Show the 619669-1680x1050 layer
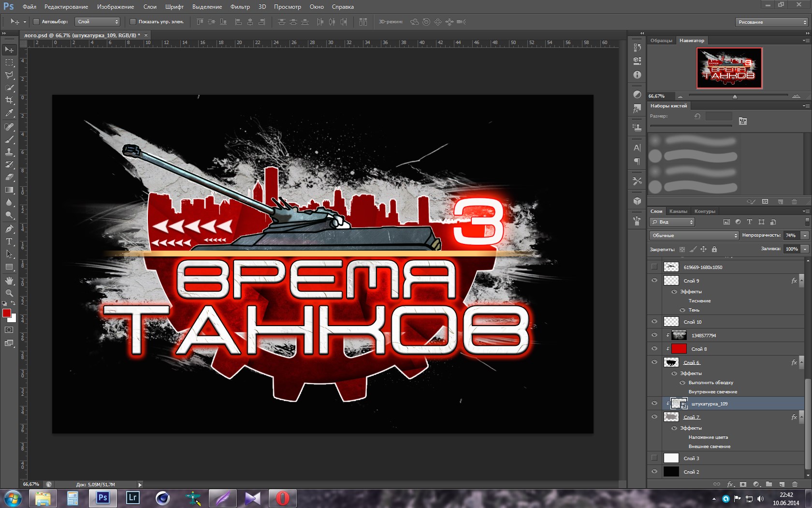The height and width of the screenshot is (508, 812). [x=654, y=267]
